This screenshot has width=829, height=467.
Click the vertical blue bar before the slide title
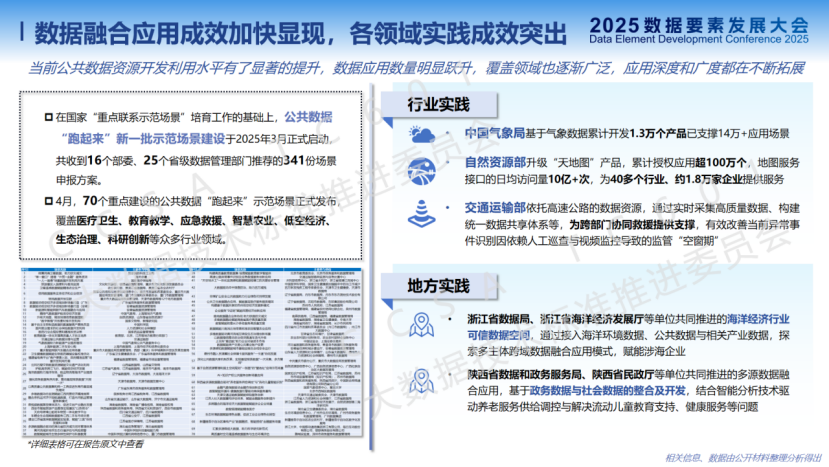point(22,32)
